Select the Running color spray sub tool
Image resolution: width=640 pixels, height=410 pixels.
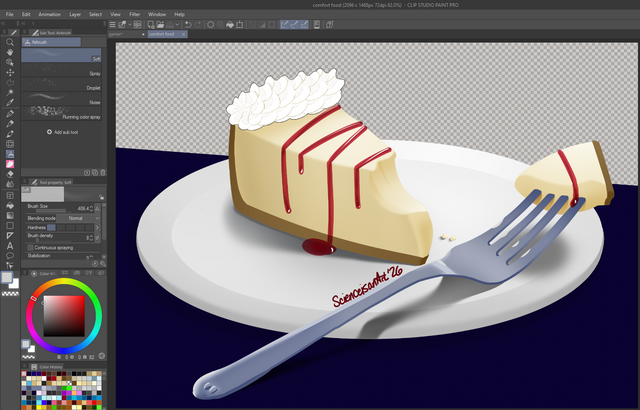(x=61, y=113)
